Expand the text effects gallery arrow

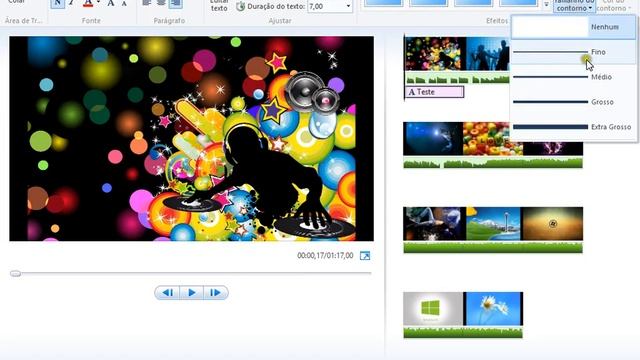pos(546,4)
